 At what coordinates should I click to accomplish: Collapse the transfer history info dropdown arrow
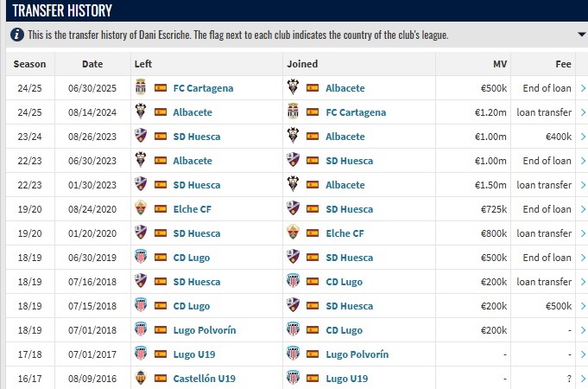coord(581,35)
